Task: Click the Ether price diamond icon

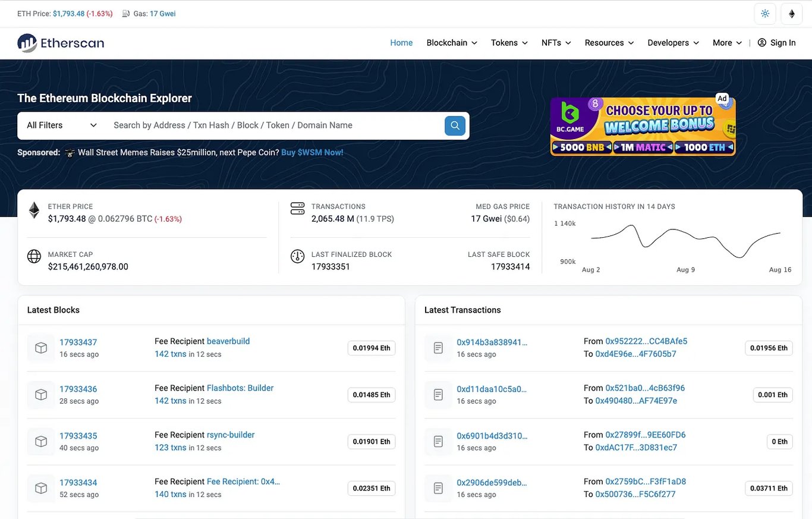Action: (34, 209)
